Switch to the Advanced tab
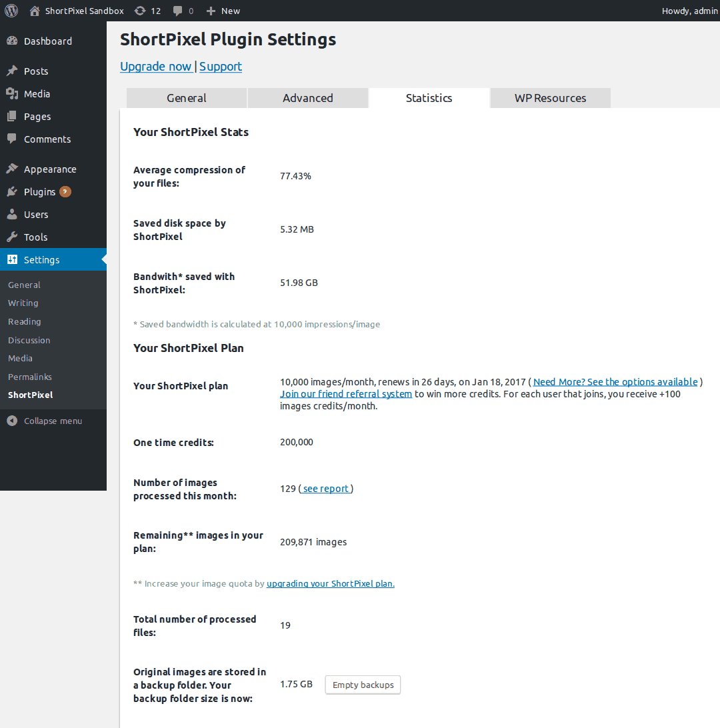The width and height of the screenshot is (720, 728). coord(308,98)
